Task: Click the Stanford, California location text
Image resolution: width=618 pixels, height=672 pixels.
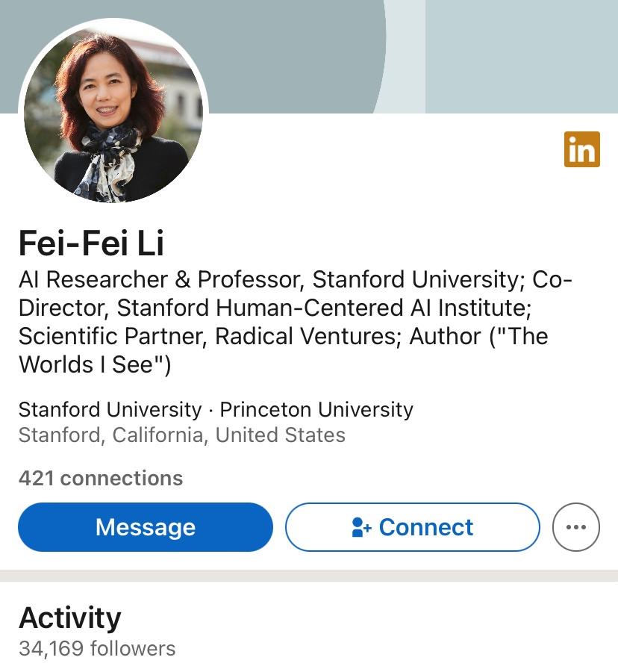Action: tap(181, 435)
